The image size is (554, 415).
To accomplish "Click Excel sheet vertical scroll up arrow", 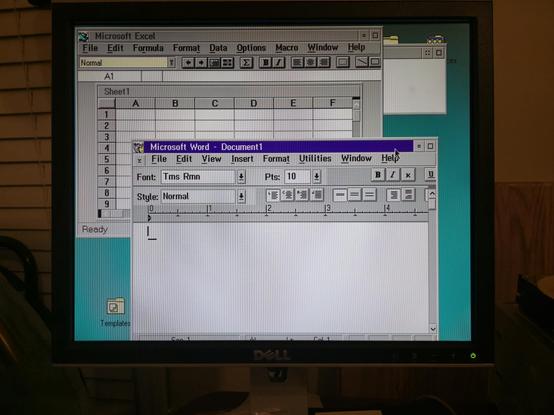I will click(x=356, y=105).
